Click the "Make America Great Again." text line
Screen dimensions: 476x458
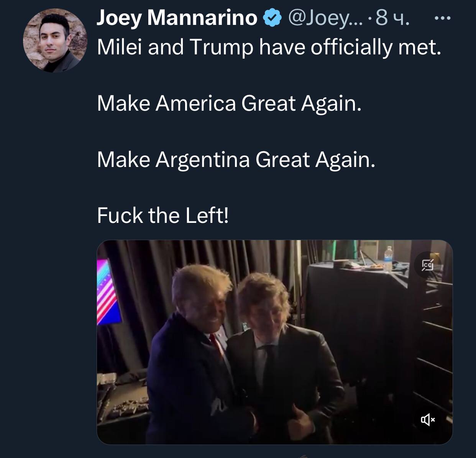click(x=229, y=103)
